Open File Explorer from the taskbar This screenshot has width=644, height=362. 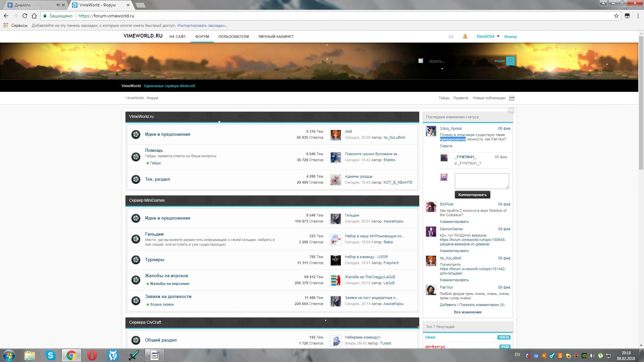coord(30,355)
